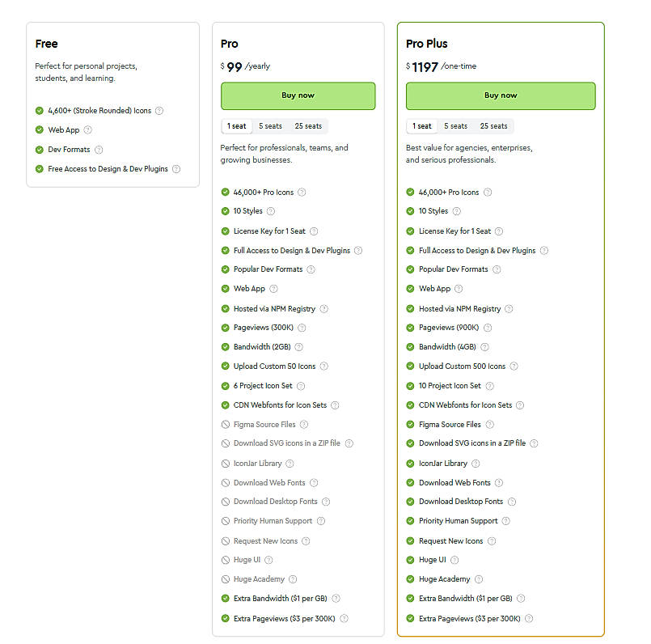Click 'Perfect for professionals, teams' description
The image size is (651, 644).
tap(285, 154)
